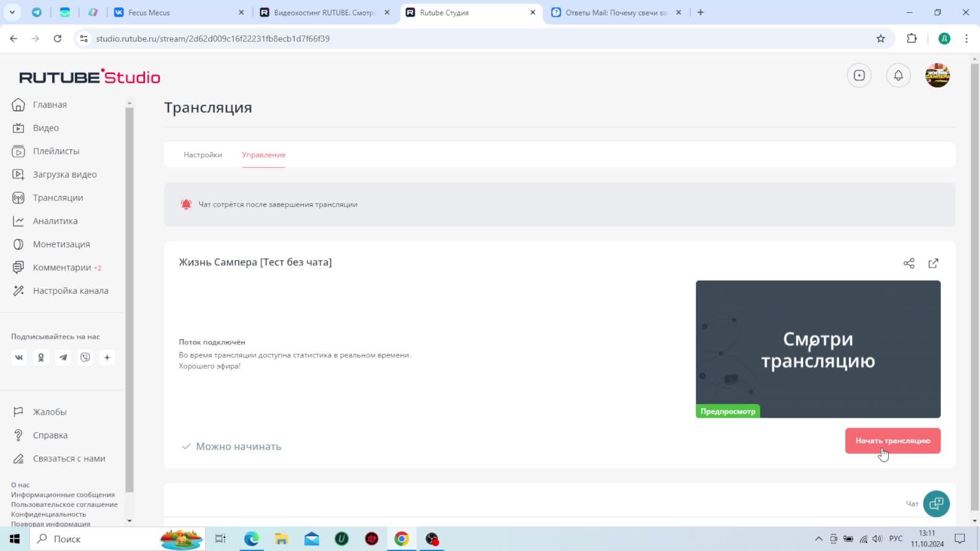Click the browser back arrow

[14, 38]
